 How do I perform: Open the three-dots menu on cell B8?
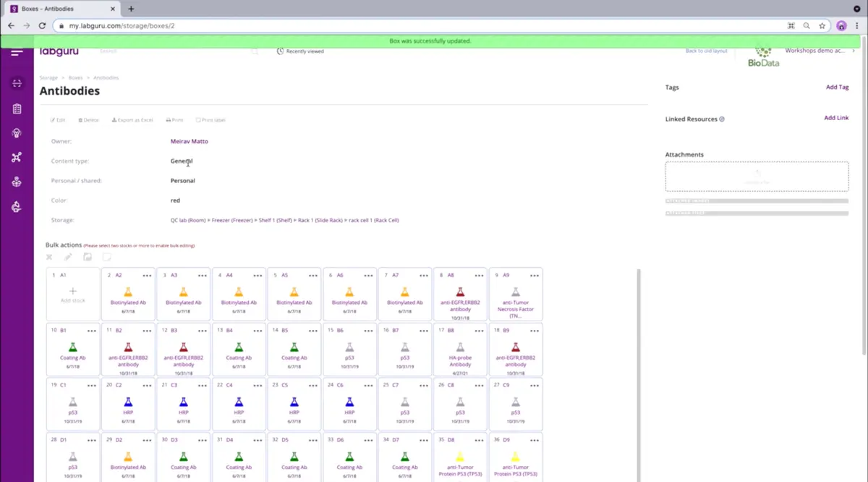[480, 331]
